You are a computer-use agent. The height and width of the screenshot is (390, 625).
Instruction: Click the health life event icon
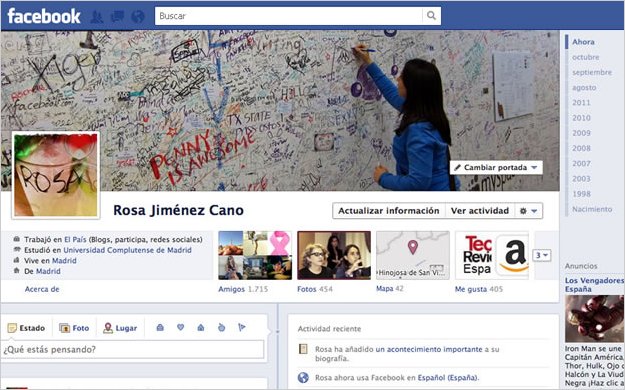click(x=222, y=327)
